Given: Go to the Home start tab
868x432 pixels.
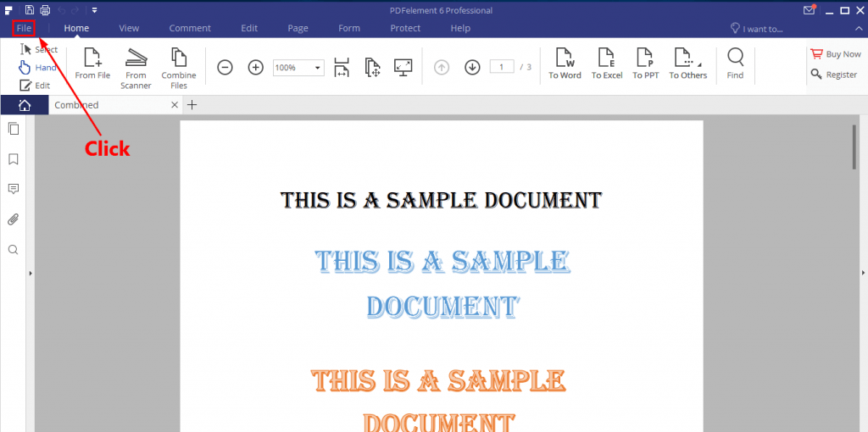Looking at the screenshot, I should coord(25,104).
